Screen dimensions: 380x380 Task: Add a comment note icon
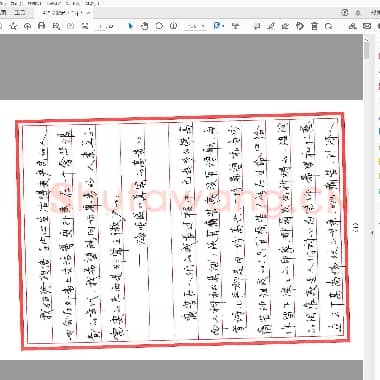click(257, 26)
